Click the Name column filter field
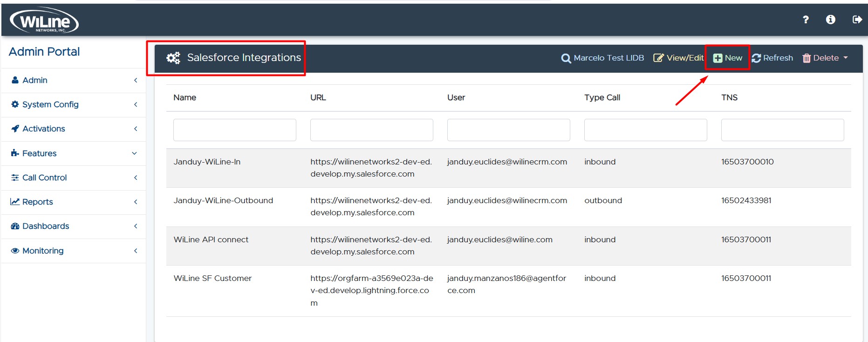The height and width of the screenshot is (342, 868). [234, 130]
